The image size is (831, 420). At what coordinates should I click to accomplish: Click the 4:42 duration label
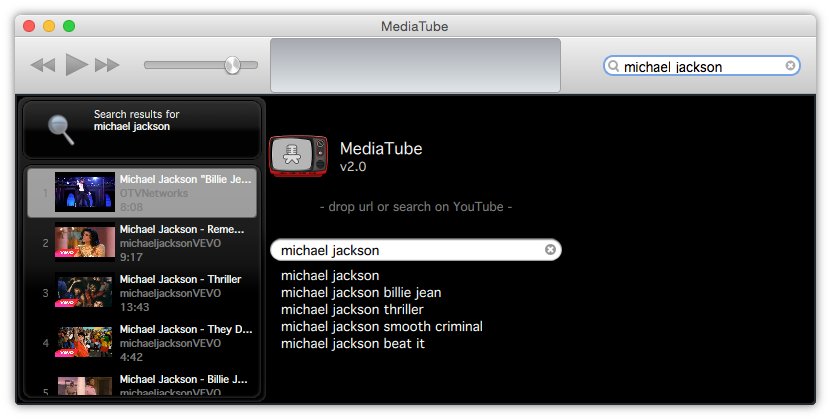click(x=131, y=357)
